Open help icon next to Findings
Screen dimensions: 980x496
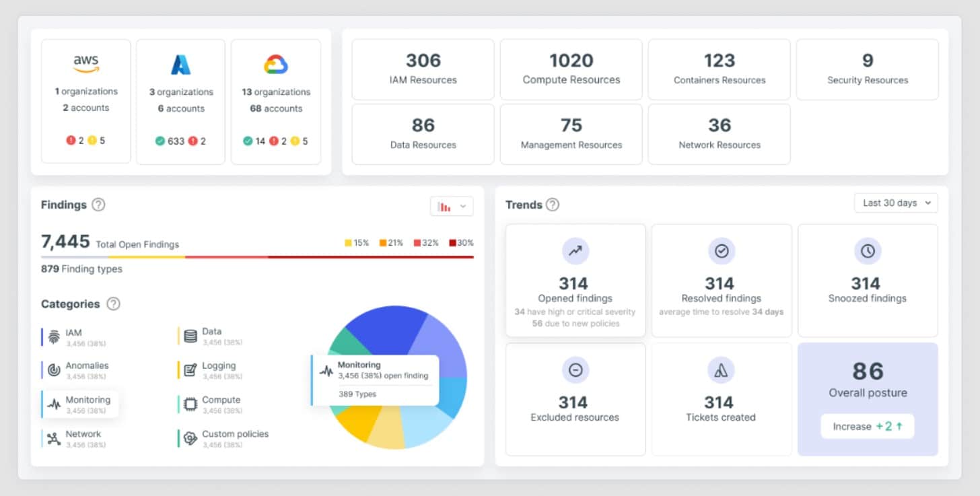pos(98,205)
